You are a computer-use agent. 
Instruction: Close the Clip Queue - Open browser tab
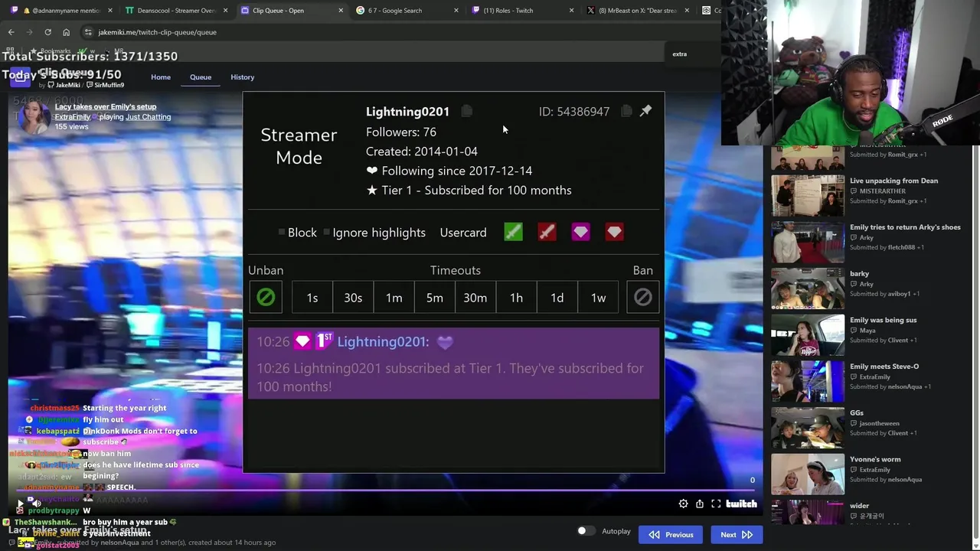pyautogui.click(x=341, y=11)
